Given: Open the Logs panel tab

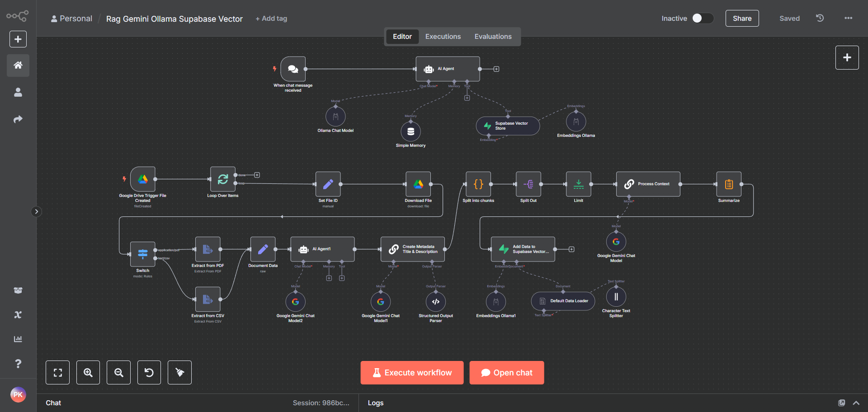Looking at the screenshot, I should coord(376,403).
